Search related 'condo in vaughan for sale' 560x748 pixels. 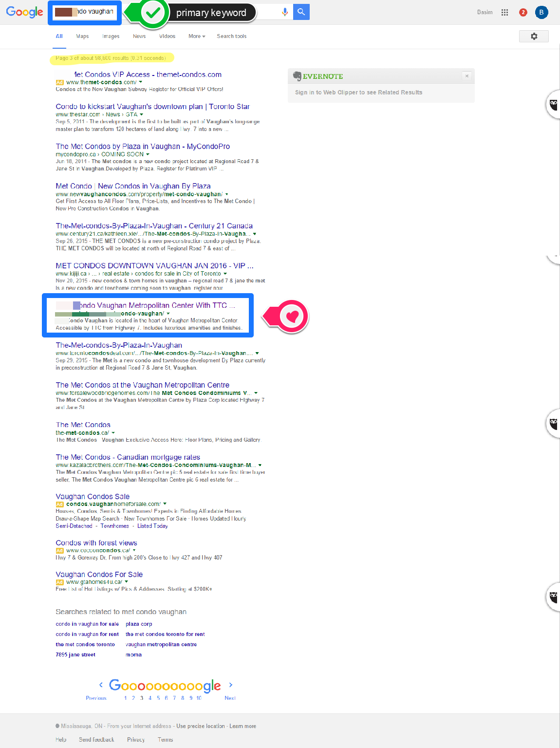point(87,624)
